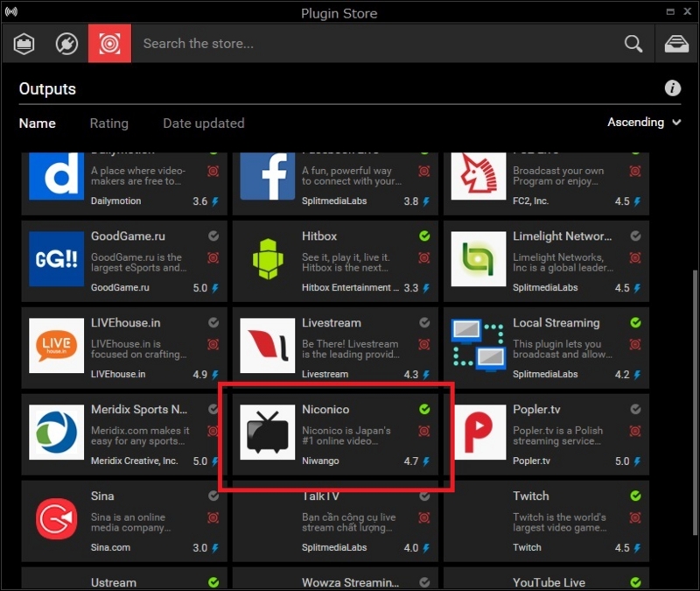This screenshot has height=591, width=700.
Task: Select the red Outputs category icon
Action: point(110,43)
